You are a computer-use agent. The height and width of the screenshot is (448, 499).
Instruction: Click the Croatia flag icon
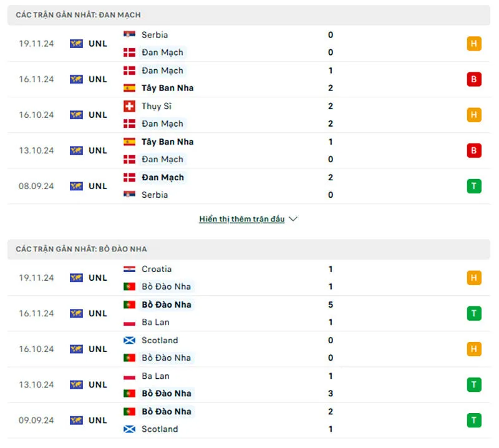[129, 269]
